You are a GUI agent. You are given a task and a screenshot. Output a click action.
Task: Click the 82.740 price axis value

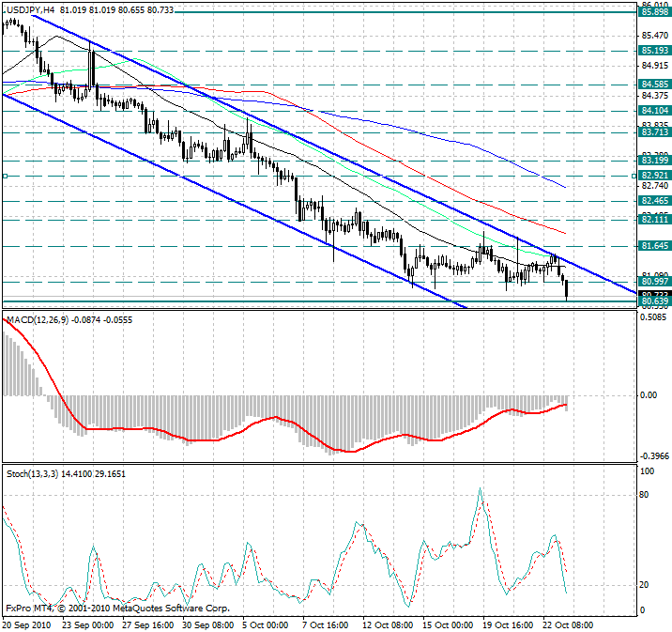point(655,186)
